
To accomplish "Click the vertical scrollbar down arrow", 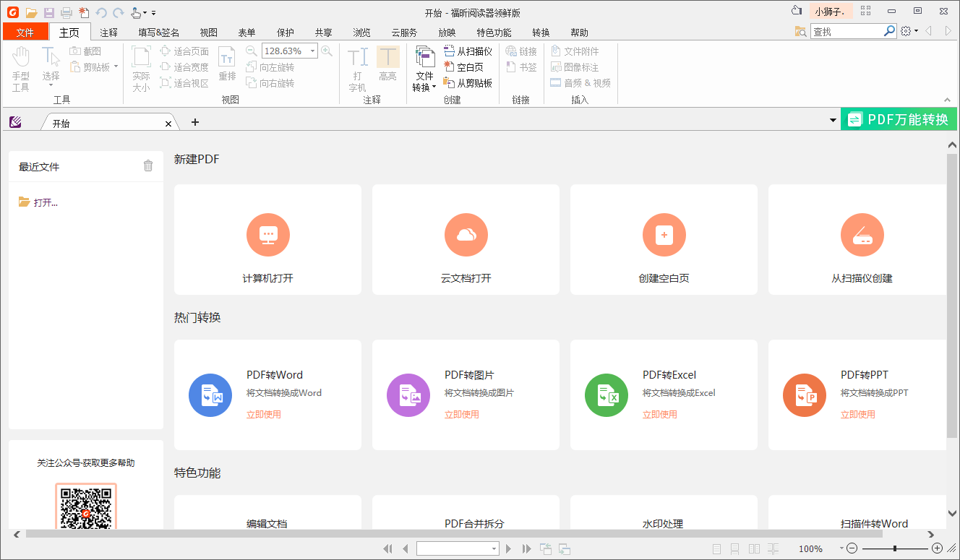I will 952,513.
